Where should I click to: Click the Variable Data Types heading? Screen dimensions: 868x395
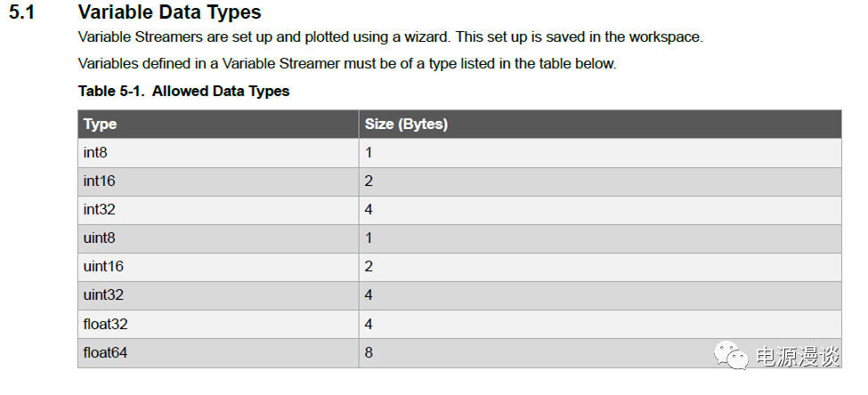(x=169, y=13)
